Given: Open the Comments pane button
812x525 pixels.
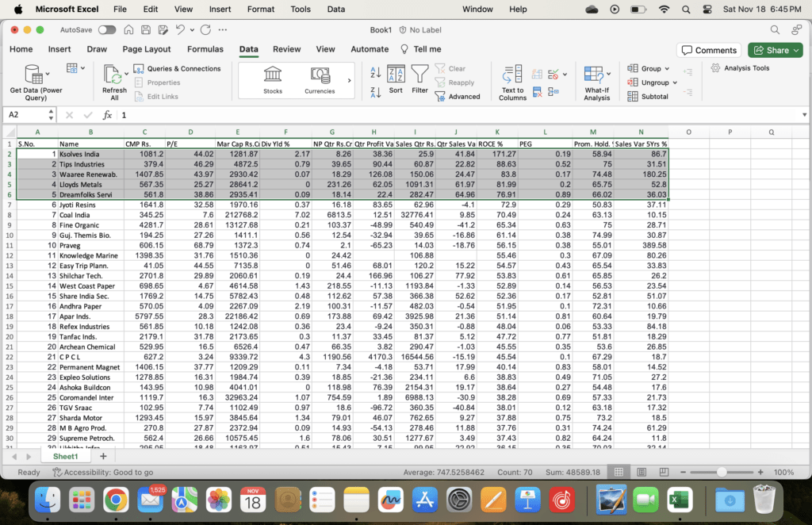Looking at the screenshot, I should [x=709, y=50].
